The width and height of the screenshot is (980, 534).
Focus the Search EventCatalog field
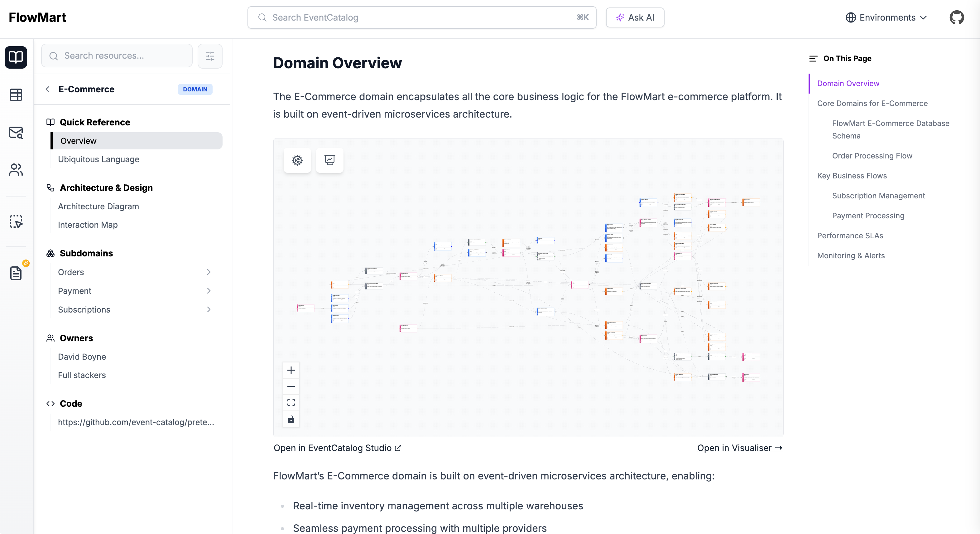(x=421, y=17)
